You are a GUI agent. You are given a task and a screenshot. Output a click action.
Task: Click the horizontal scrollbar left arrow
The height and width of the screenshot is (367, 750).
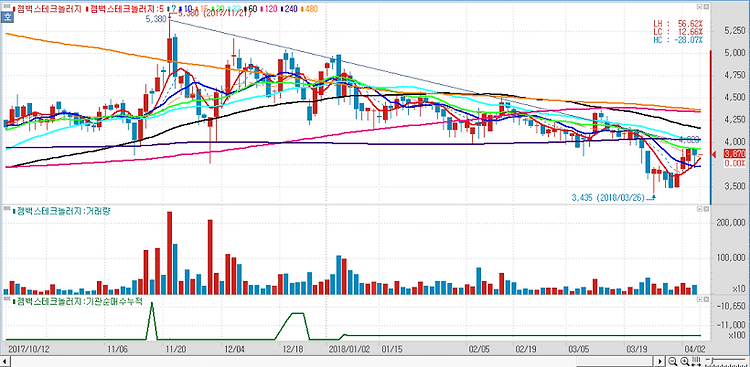pyautogui.click(x=5, y=361)
